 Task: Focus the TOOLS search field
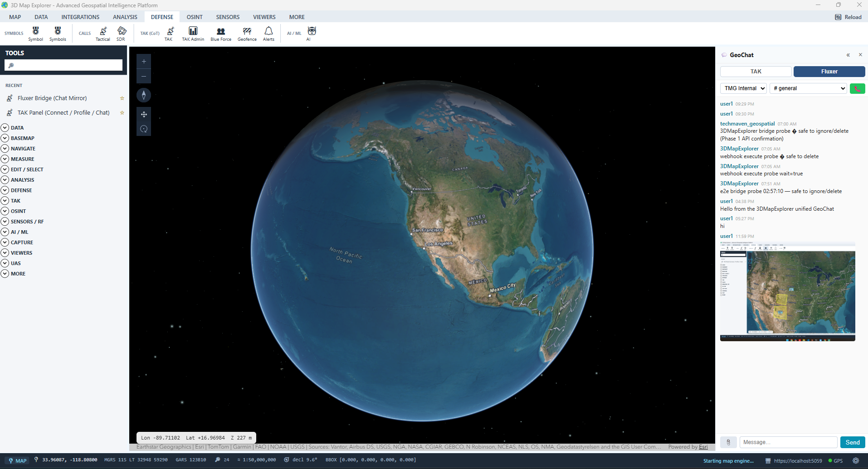pyautogui.click(x=63, y=65)
